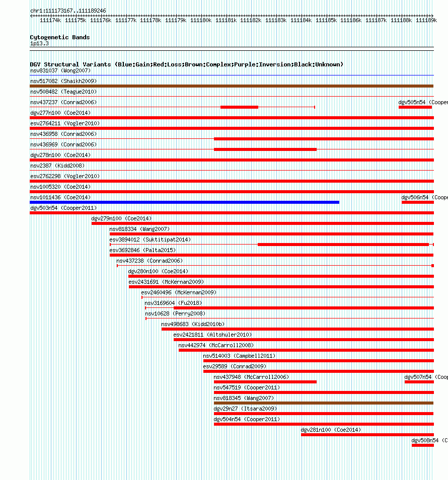Image resolution: width=448 pixels, height=480 pixels.
Task: Click nsv10628 (Perry2008) variant label
Action: (175, 313)
